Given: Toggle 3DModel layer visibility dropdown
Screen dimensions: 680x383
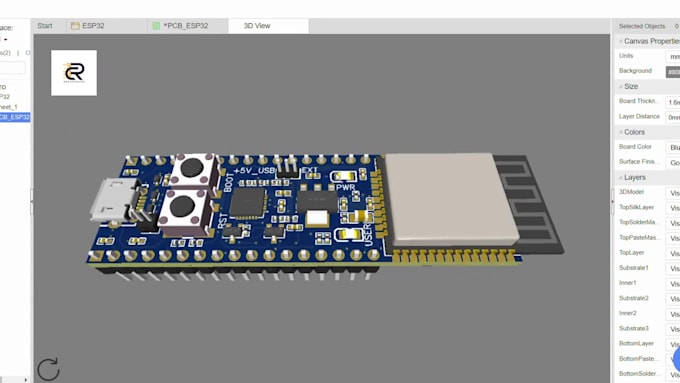Looking at the screenshot, I should click(673, 193).
